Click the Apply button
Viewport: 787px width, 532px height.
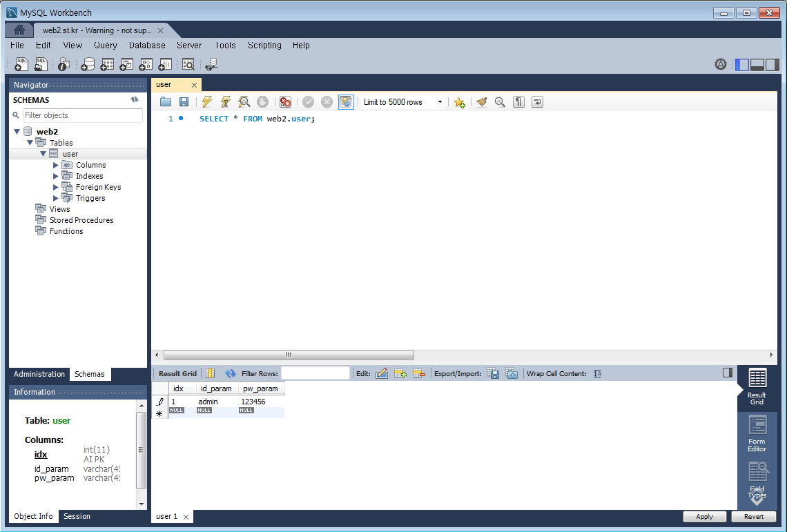coord(705,516)
